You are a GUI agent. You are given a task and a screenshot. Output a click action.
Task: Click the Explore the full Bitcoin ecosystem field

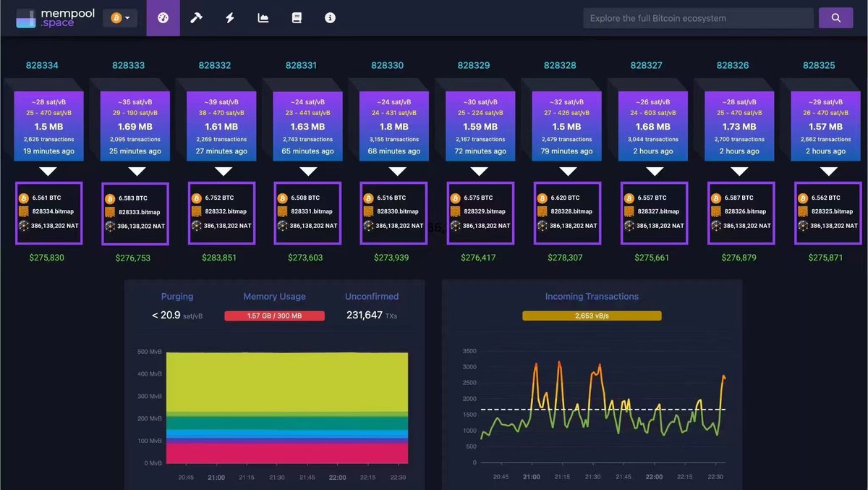click(x=697, y=17)
